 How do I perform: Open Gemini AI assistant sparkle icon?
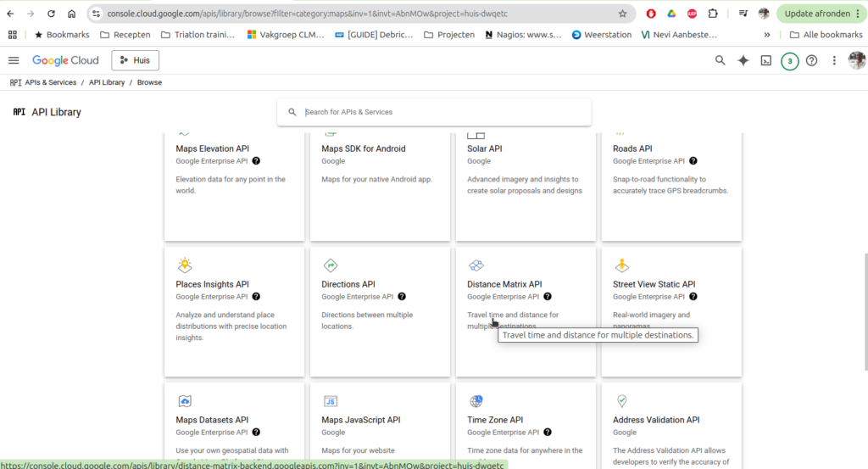coord(743,60)
